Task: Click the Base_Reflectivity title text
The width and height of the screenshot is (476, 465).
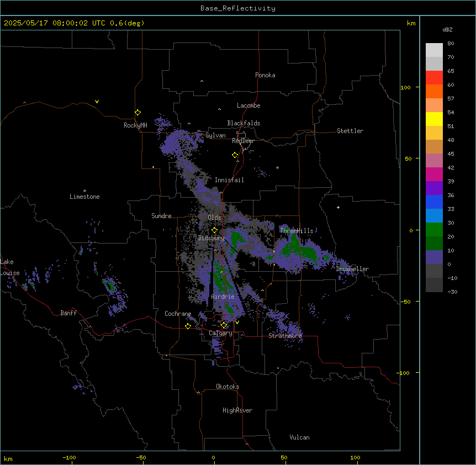Action: 238,8
